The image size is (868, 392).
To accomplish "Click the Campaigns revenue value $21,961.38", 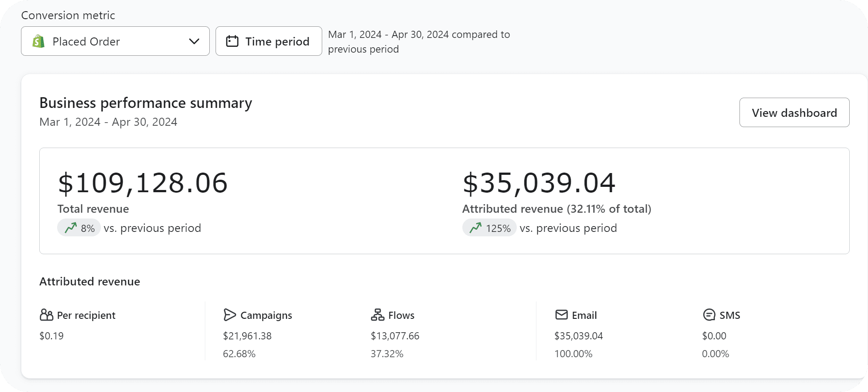I will pos(247,336).
